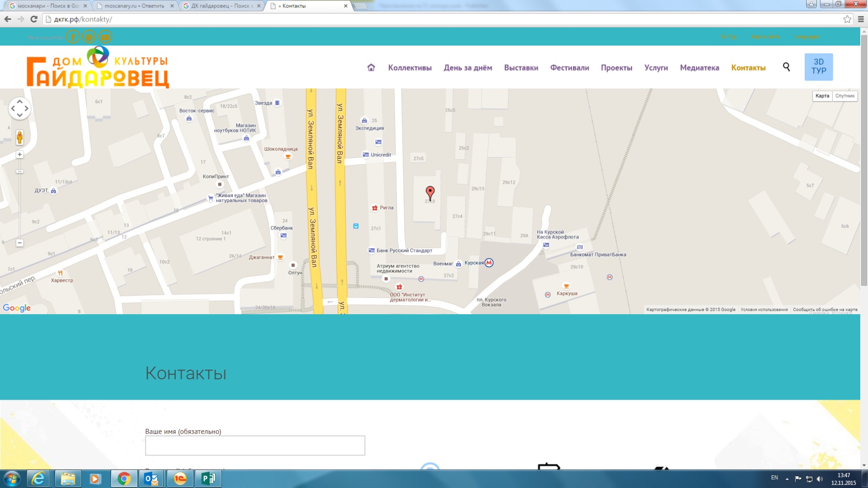This screenshot has width=868, height=488.
Task: Zoom in map with plus button
Action: click(x=20, y=155)
